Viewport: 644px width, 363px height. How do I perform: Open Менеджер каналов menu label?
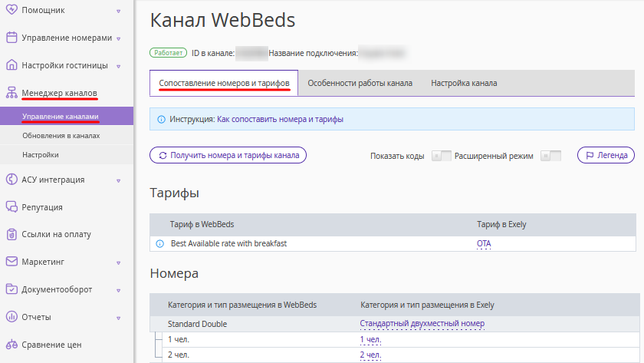tap(59, 93)
